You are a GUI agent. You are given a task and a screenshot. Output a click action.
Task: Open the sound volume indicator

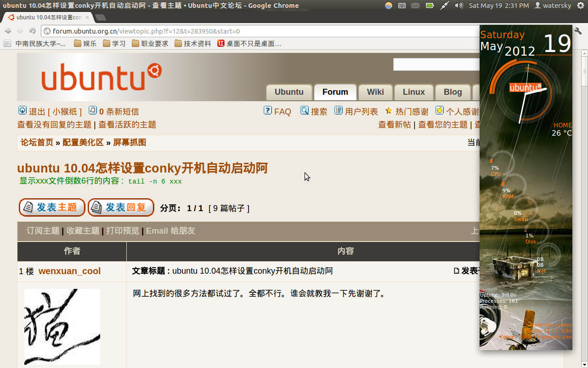tap(459, 6)
